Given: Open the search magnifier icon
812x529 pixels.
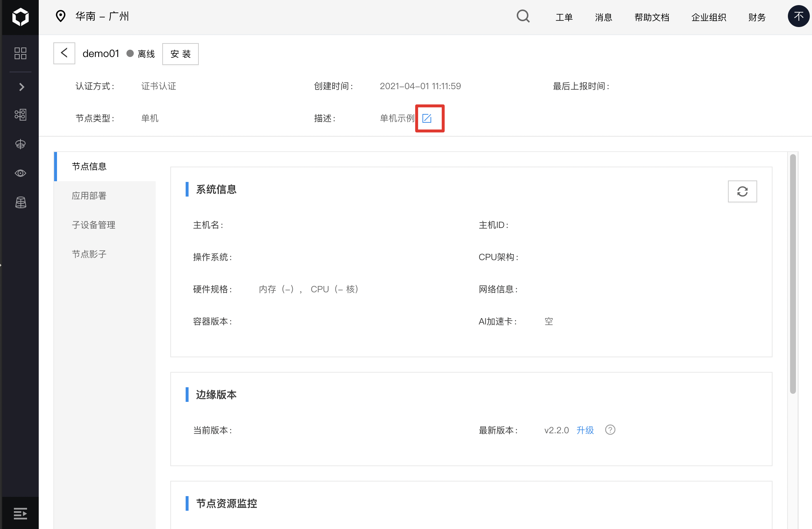Looking at the screenshot, I should tap(523, 16).
